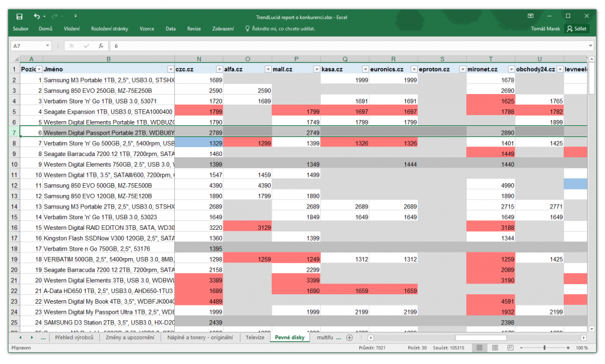Open Rozložení stránky ribbon tab
The image size is (605, 364).
pos(109,28)
